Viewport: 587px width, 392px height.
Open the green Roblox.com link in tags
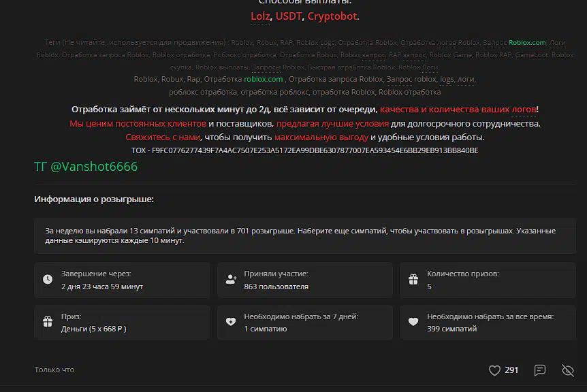point(527,43)
